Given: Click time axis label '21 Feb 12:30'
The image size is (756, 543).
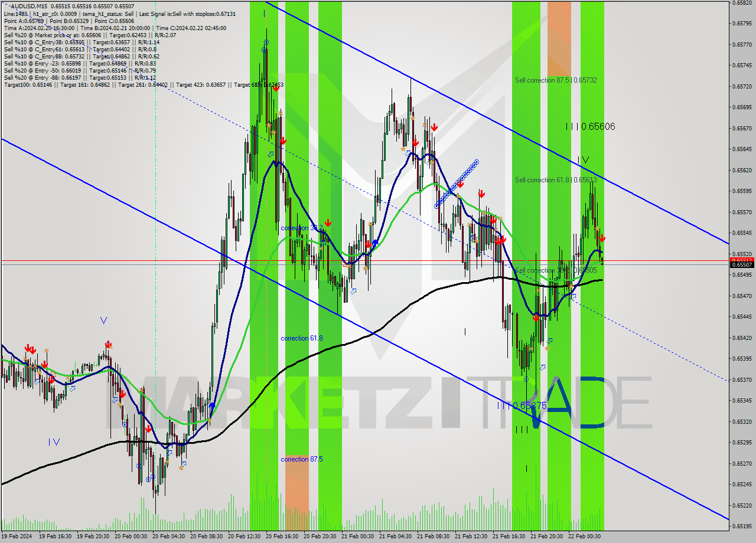Looking at the screenshot, I should pos(471,537).
